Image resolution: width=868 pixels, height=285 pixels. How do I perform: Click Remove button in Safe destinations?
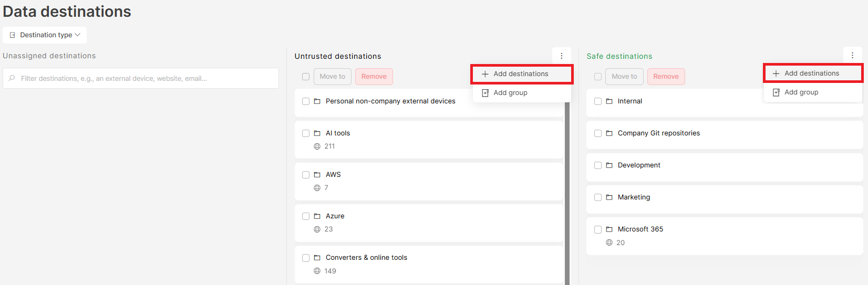coord(666,77)
